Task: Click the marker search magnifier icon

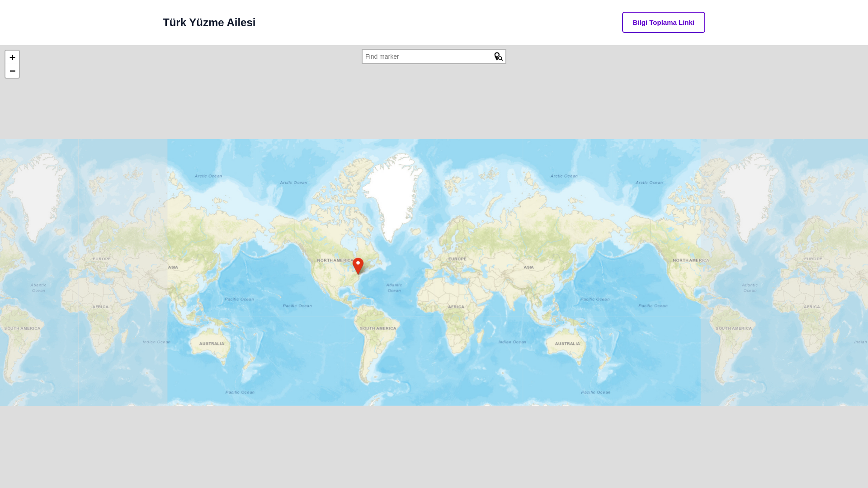Action: [x=498, y=56]
